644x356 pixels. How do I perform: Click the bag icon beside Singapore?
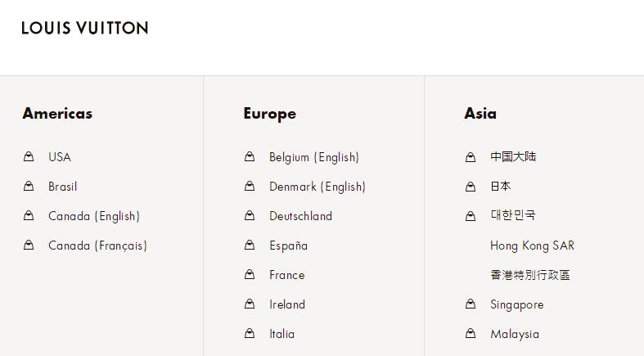(x=471, y=304)
